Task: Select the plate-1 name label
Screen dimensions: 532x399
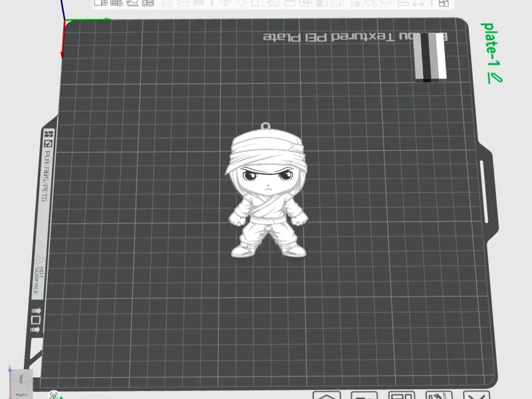Action: click(x=491, y=45)
